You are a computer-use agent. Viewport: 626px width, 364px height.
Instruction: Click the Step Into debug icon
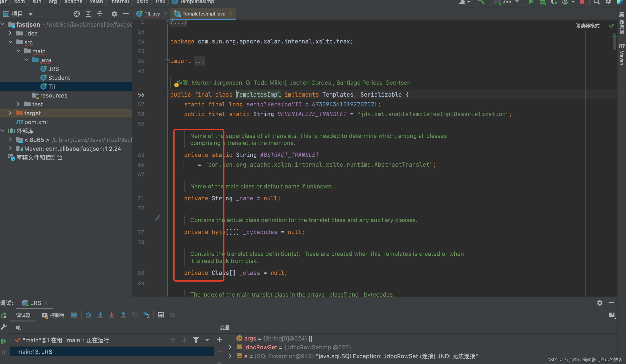100,315
